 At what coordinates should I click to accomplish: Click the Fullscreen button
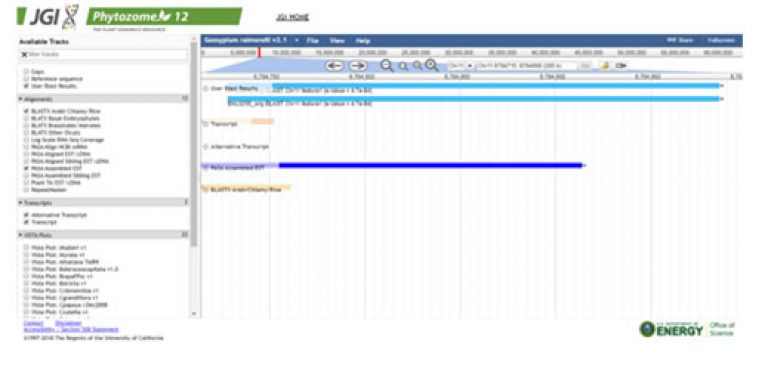[720, 40]
